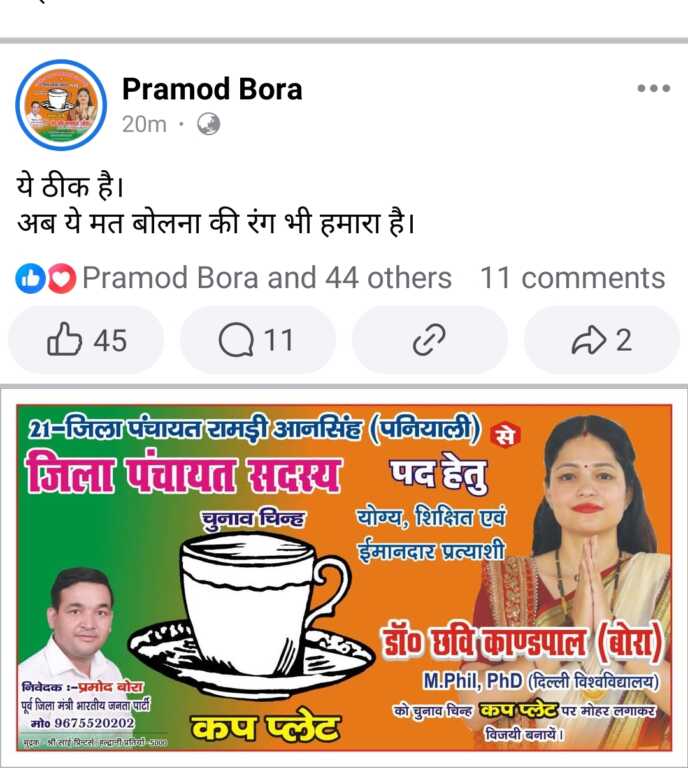The height and width of the screenshot is (768, 688).
Task: Share the post using the arrow button
Action: [602, 339]
